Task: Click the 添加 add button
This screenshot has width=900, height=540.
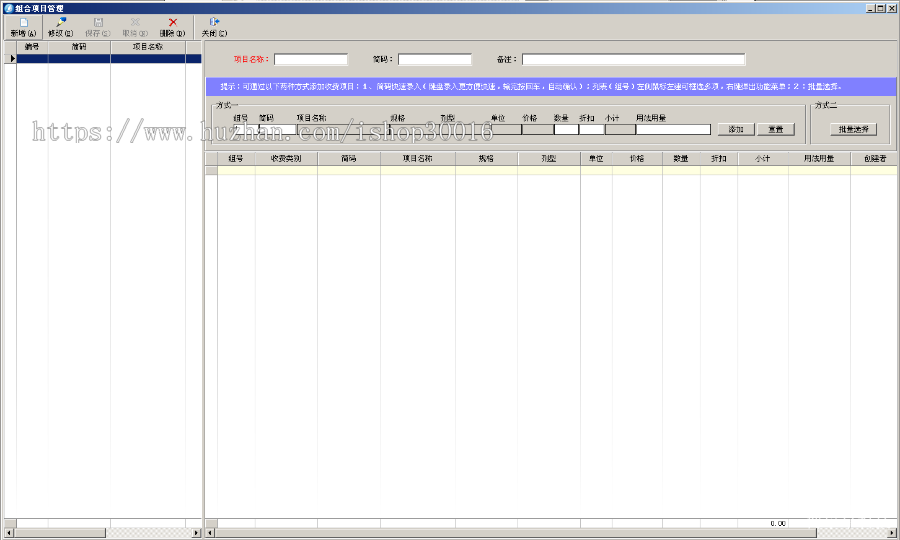Action: point(736,130)
